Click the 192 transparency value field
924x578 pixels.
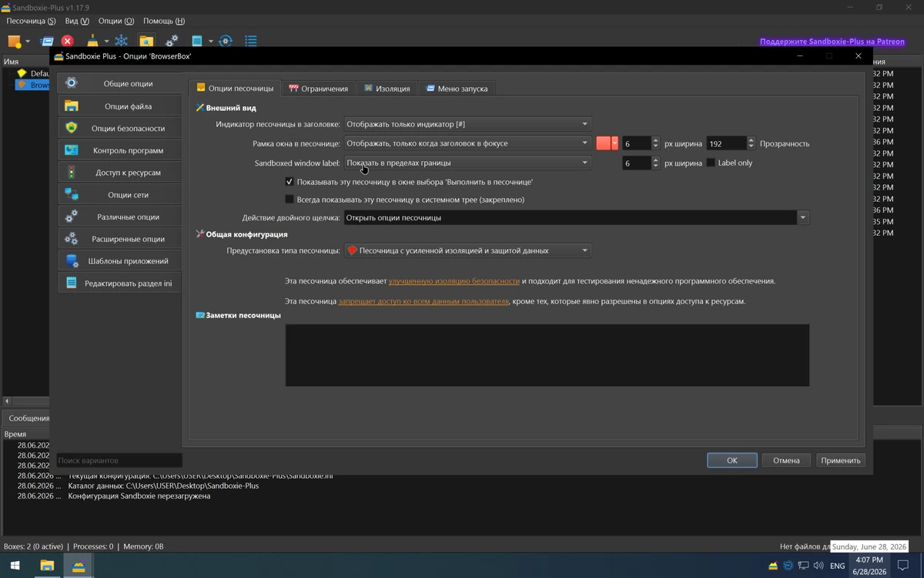pos(726,143)
